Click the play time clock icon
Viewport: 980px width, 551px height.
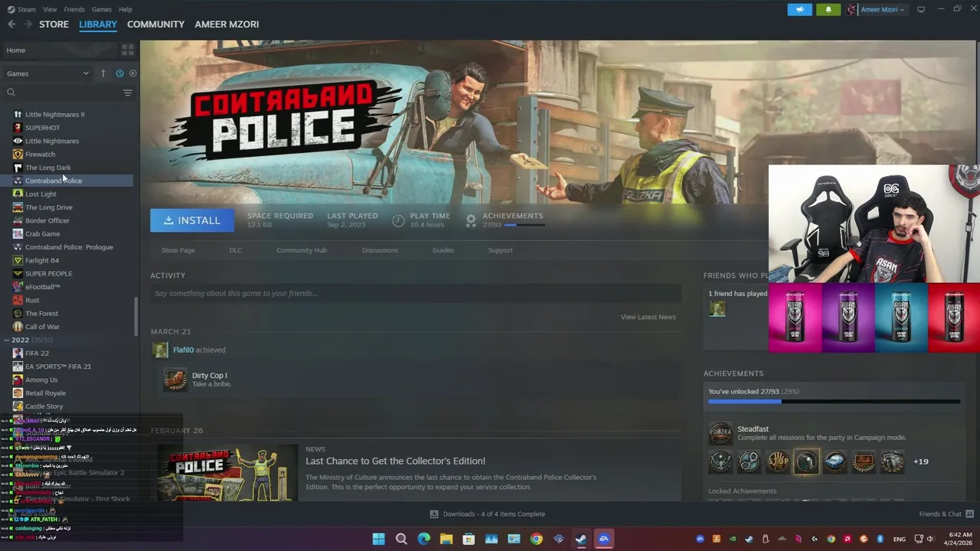point(398,220)
